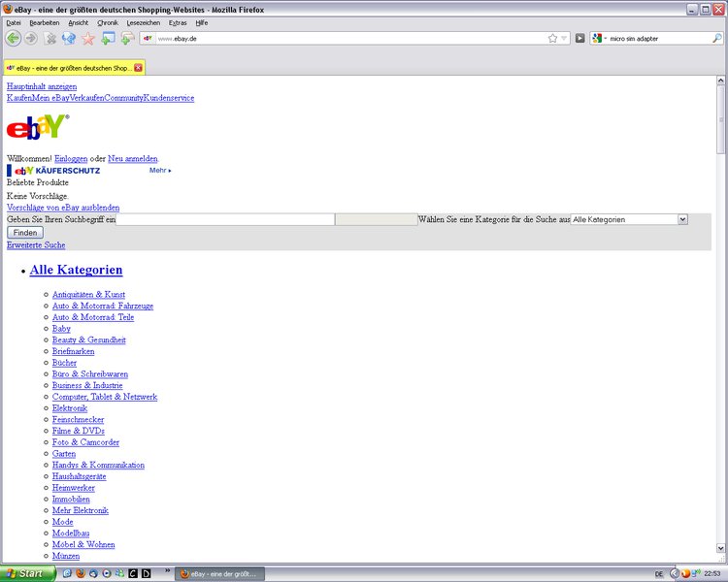Open the Elektronik category link
The image size is (728, 582).
pyautogui.click(x=70, y=408)
